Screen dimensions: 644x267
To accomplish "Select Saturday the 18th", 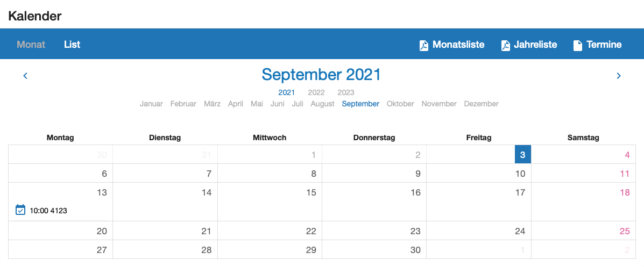I will click(625, 192).
